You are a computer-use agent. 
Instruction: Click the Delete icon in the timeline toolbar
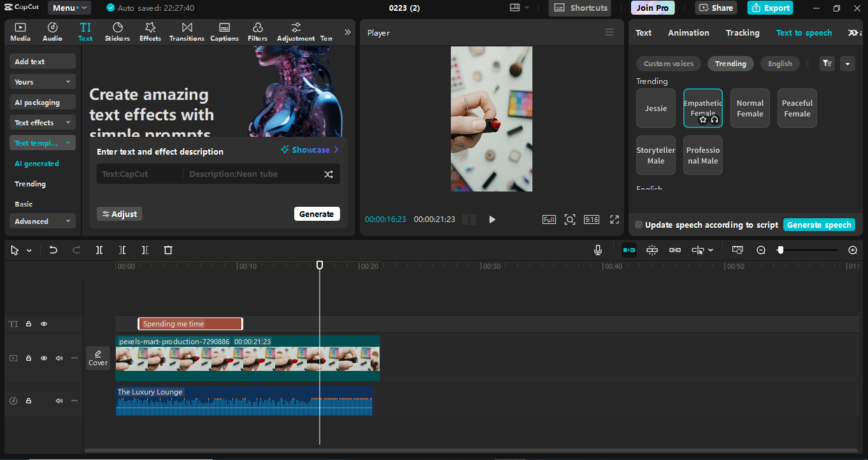click(167, 250)
